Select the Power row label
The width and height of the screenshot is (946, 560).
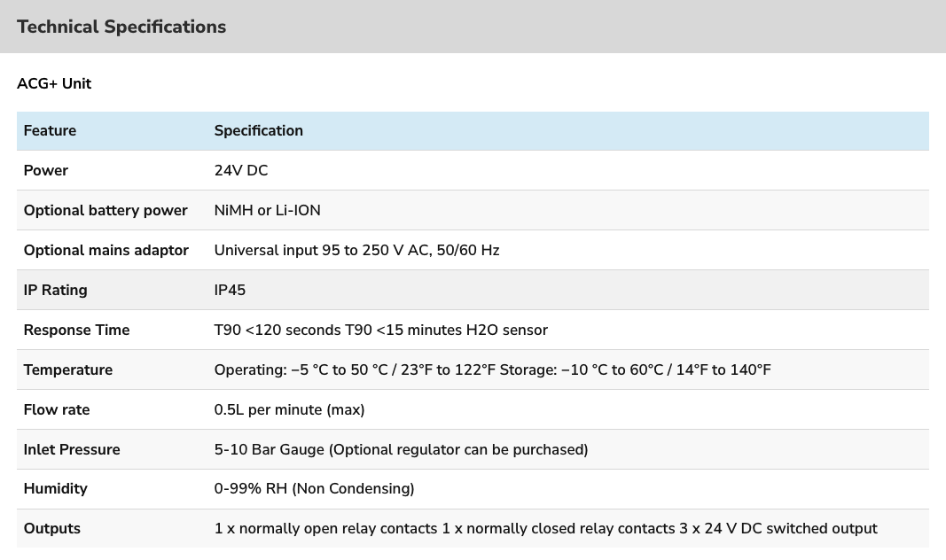point(46,171)
